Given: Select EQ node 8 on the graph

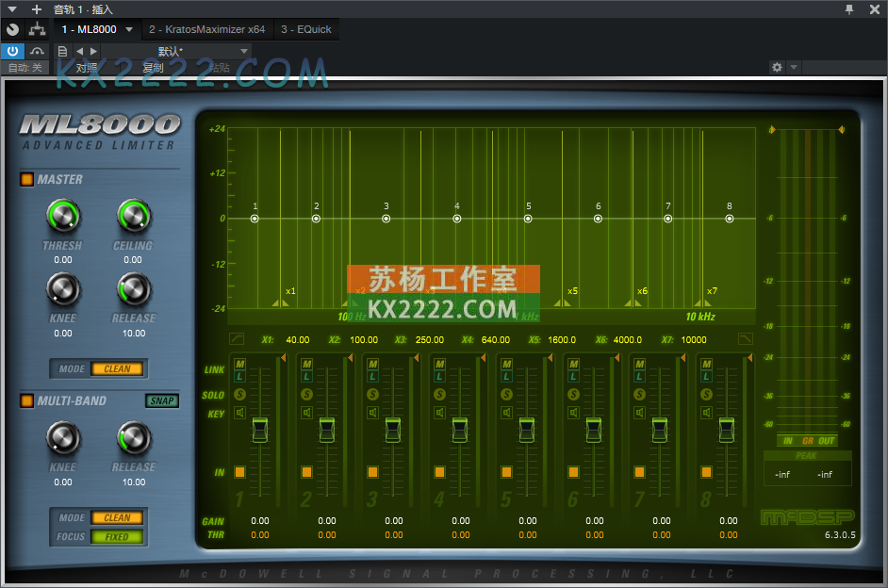Looking at the screenshot, I should (x=730, y=219).
